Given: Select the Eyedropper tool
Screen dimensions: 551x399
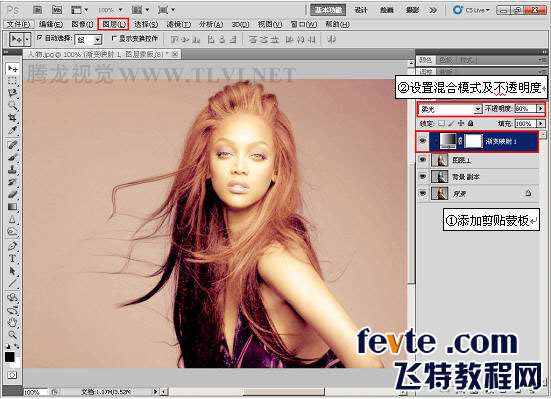Looking at the screenshot, I should pos(12,130).
